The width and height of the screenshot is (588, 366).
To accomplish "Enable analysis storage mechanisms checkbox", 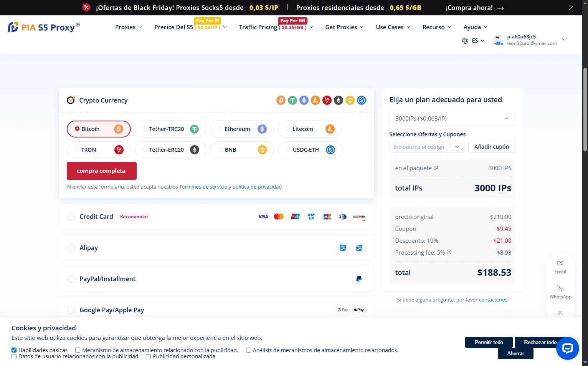I will pyautogui.click(x=248, y=350).
